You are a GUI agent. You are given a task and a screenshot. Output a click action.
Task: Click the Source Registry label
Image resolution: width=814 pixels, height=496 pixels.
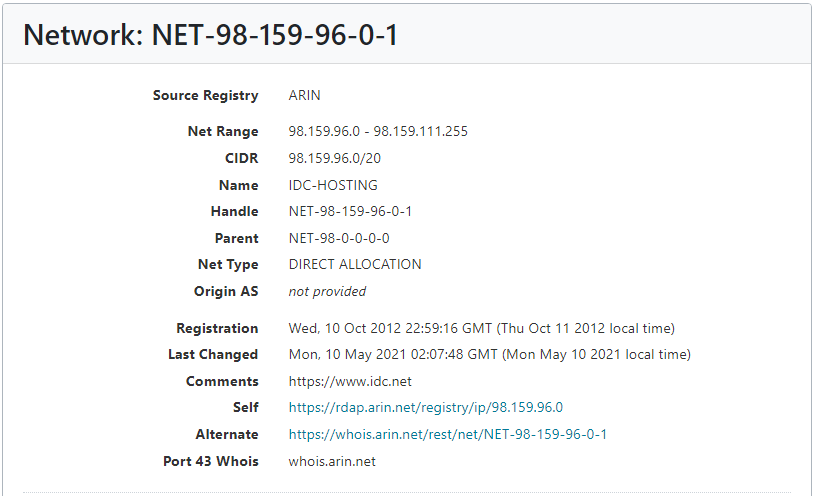click(x=206, y=96)
